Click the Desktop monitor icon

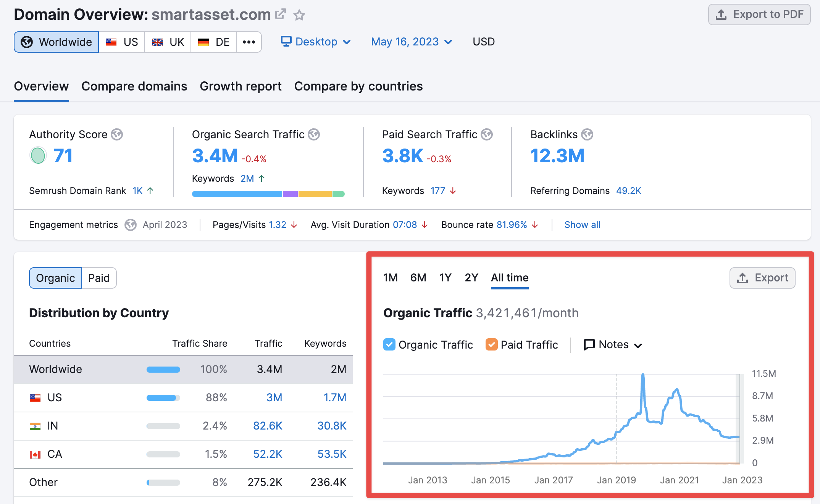pyautogui.click(x=286, y=41)
